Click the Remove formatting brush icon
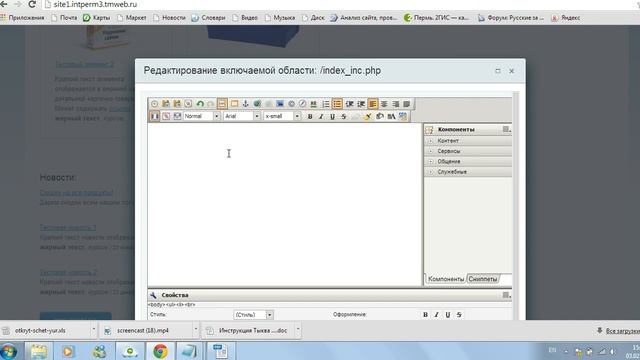The width and height of the screenshot is (640, 360). point(367,116)
